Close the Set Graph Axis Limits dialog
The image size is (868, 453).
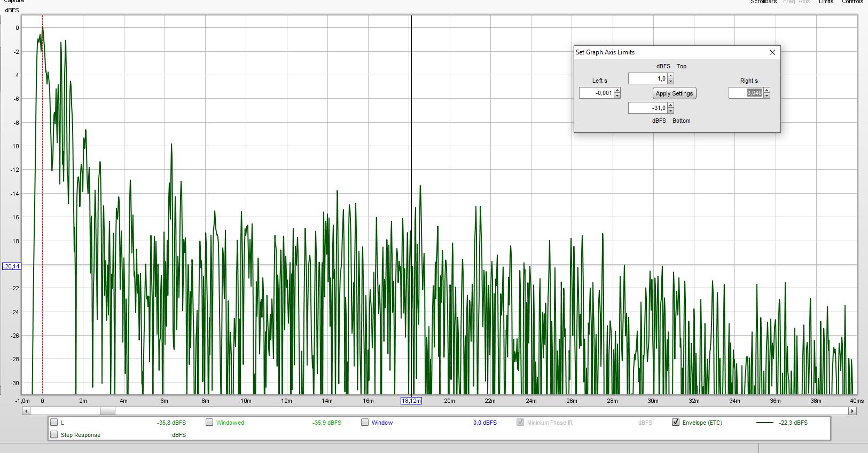(x=772, y=52)
